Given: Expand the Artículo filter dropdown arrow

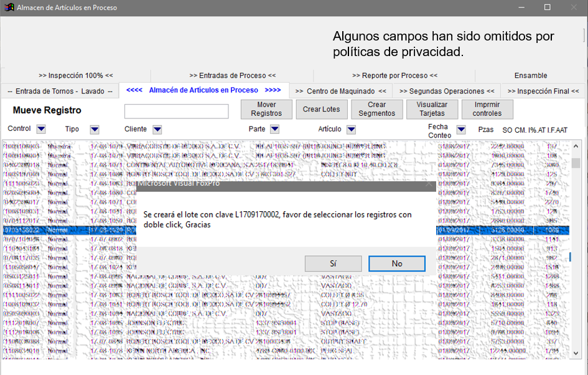Looking at the screenshot, I should tap(351, 130).
